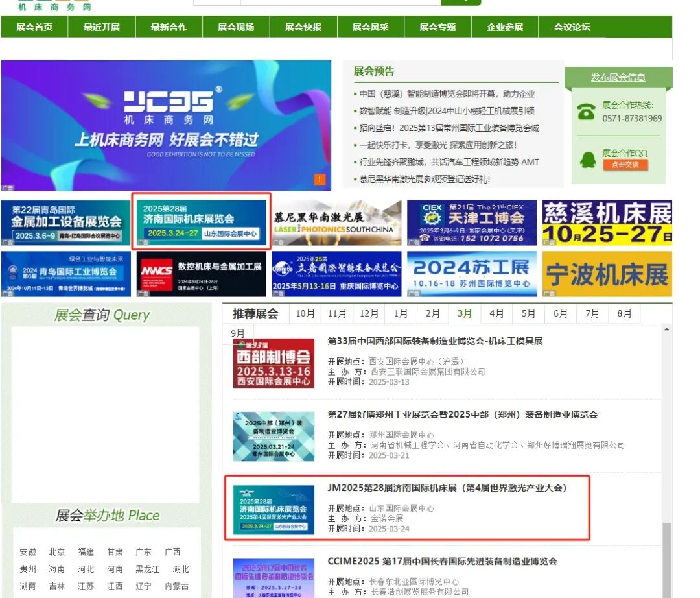700x598 pixels.
Task: Click the QQ penguin icon
Action: [x=587, y=160]
